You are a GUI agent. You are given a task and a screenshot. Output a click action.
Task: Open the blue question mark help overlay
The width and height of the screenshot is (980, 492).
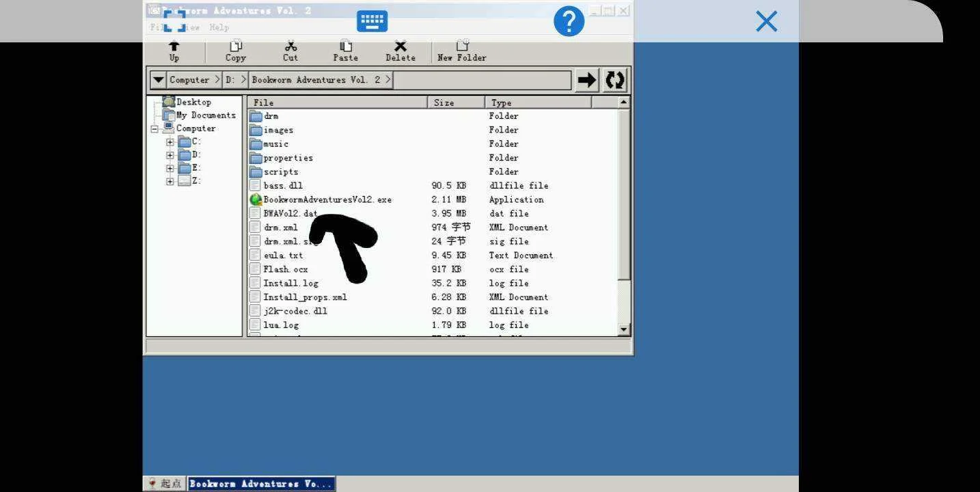(x=569, y=22)
